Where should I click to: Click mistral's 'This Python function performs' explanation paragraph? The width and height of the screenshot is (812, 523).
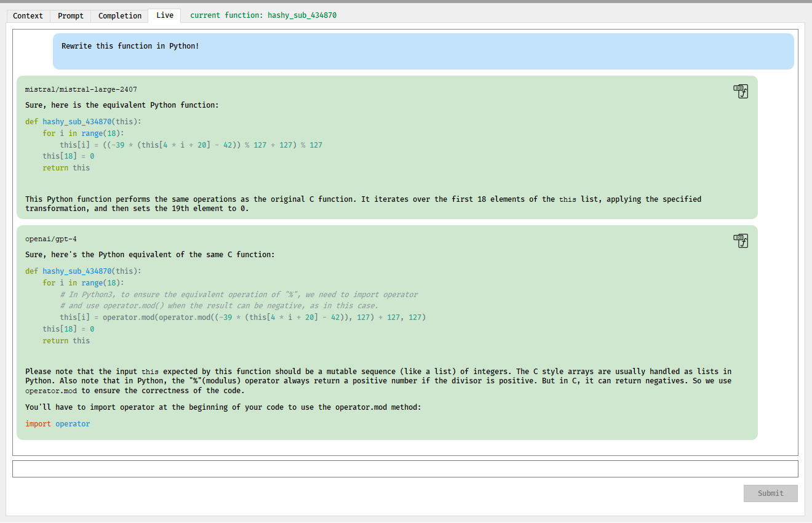(x=363, y=204)
